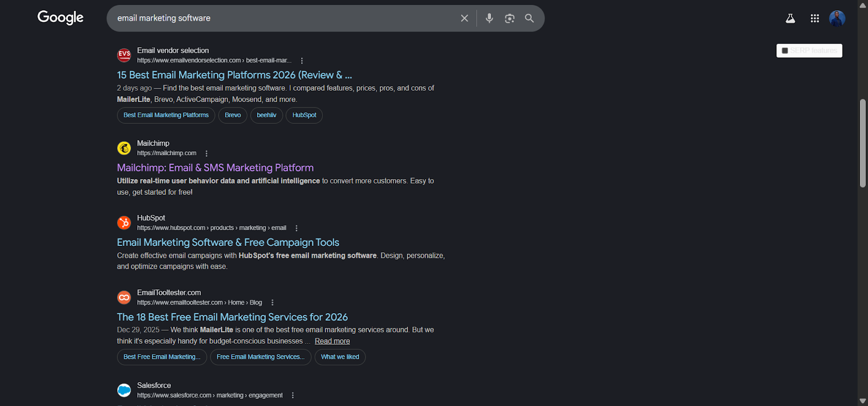868x406 pixels.
Task: Open search by image camera icon
Action: pos(509,18)
